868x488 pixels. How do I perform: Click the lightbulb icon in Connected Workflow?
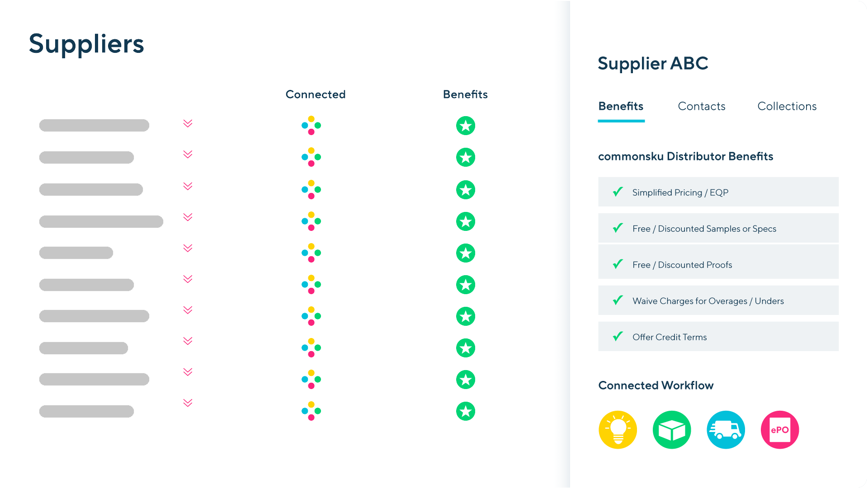point(618,430)
